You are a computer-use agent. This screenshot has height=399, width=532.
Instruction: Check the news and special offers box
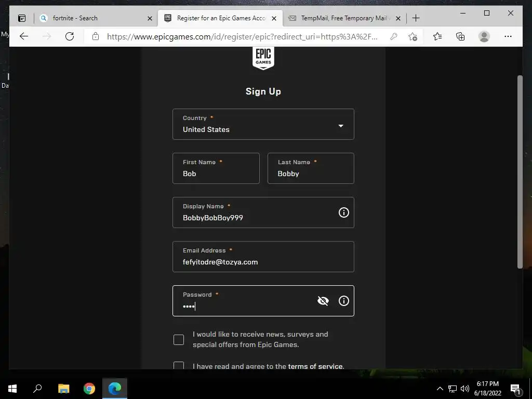179,340
